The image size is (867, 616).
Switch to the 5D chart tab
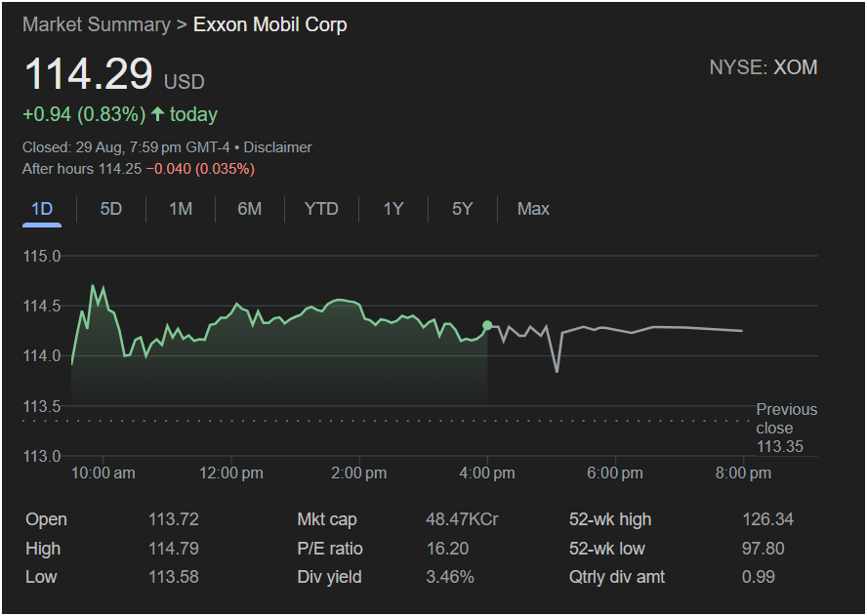111,209
